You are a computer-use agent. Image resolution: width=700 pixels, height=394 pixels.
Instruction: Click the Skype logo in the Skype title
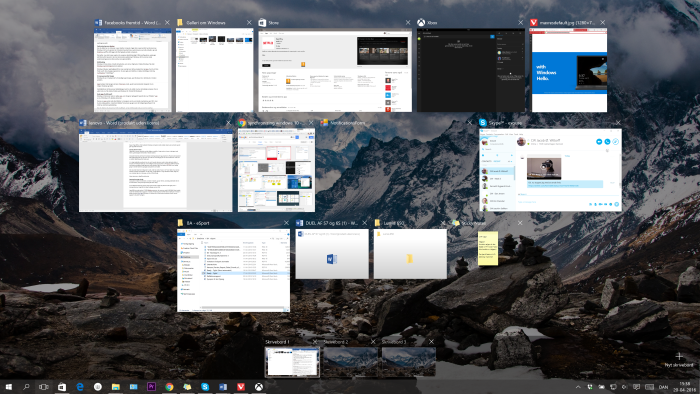483,123
